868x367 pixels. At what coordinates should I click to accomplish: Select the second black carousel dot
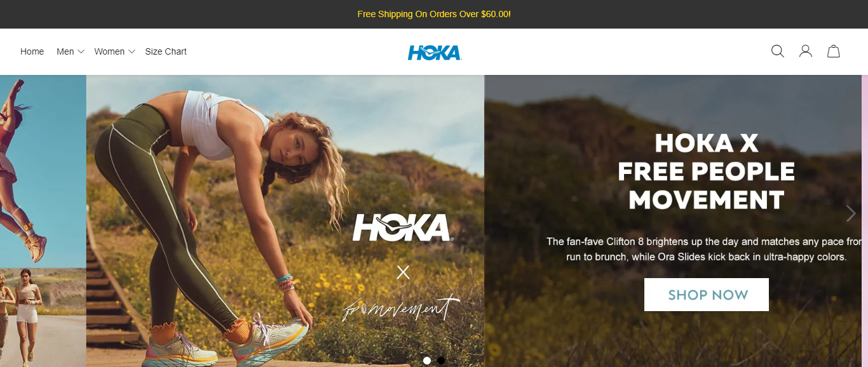point(441,361)
